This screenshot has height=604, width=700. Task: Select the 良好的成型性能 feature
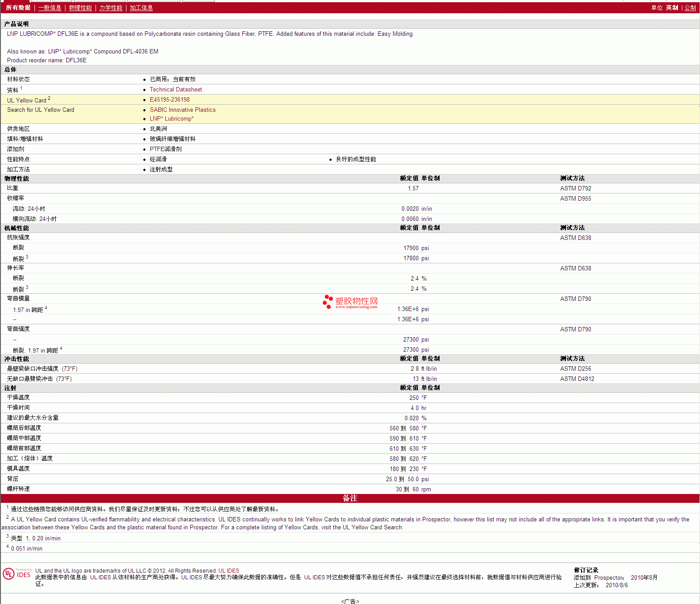(356, 160)
